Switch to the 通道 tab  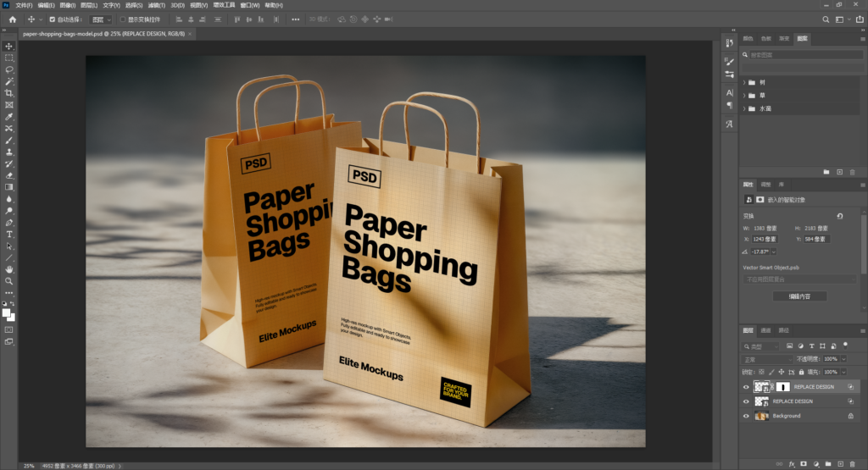pyautogui.click(x=765, y=330)
